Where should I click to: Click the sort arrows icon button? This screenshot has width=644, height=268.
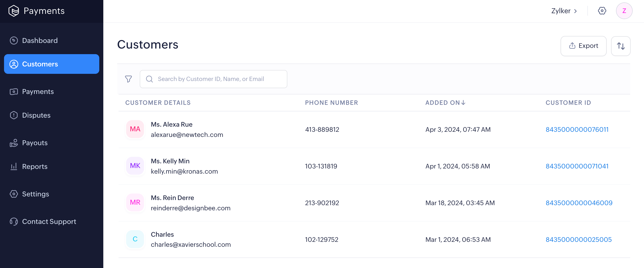pos(621,46)
